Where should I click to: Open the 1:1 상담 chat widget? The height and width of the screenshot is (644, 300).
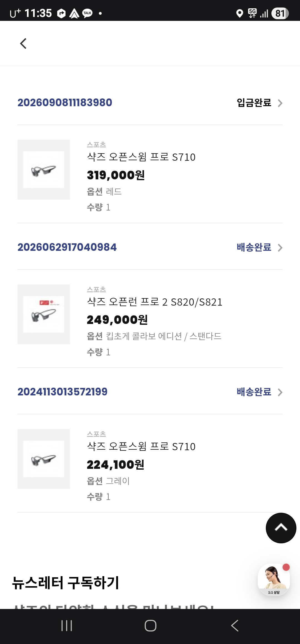[274, 579]
